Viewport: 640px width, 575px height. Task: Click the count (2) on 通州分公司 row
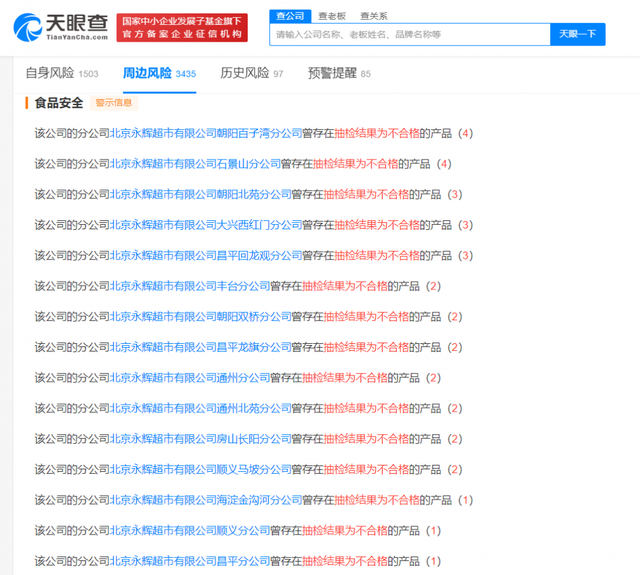tap(433, 378)
